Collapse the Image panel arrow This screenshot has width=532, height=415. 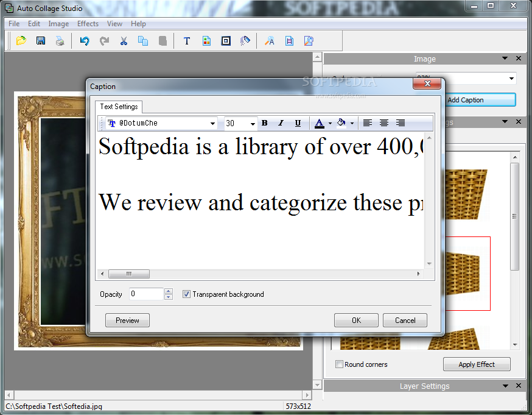click(505, 59)
